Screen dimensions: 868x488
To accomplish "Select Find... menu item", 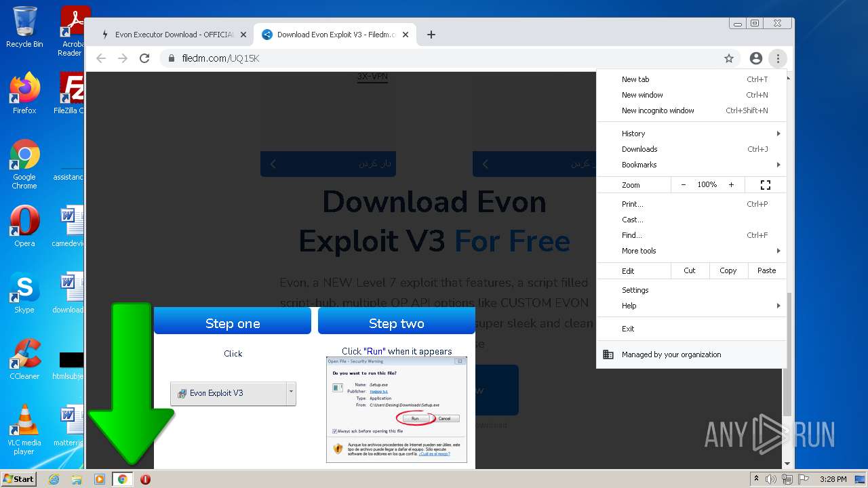I will tap(691, 235).
